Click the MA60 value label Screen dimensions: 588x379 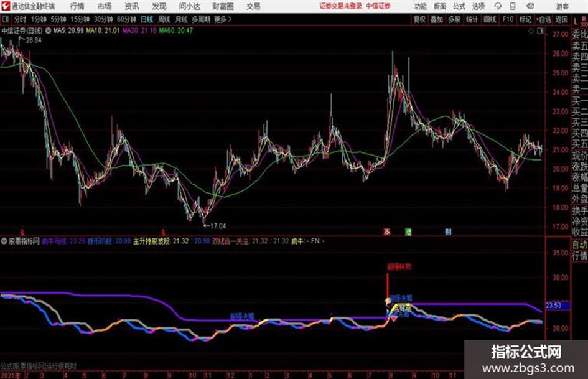(x=176, y=30)
